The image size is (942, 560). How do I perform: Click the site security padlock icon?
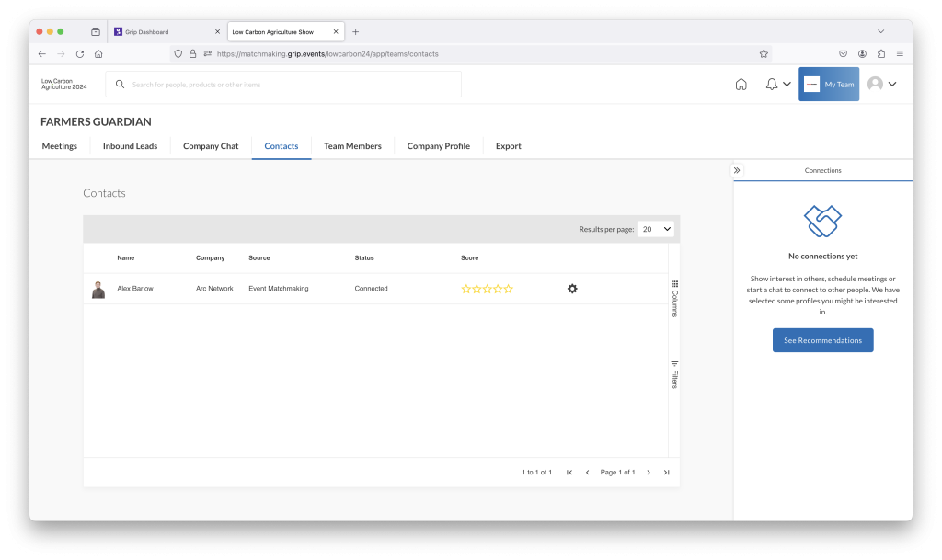[x=193, y=54]
